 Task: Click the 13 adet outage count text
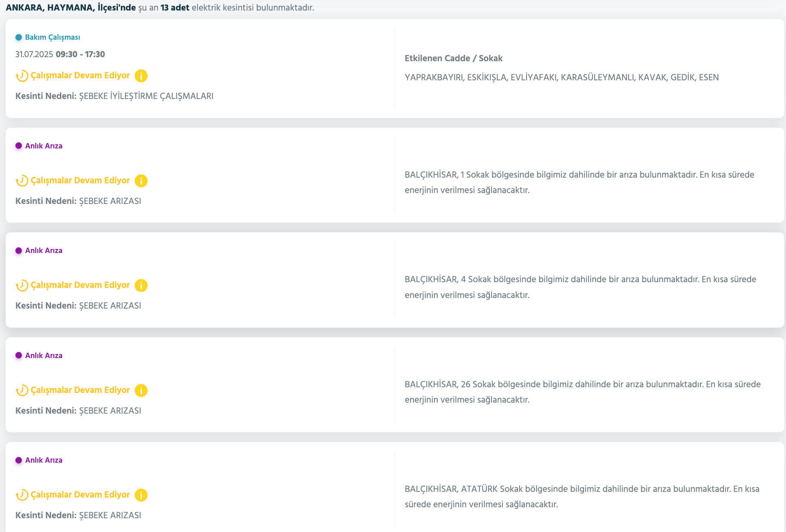175,8
